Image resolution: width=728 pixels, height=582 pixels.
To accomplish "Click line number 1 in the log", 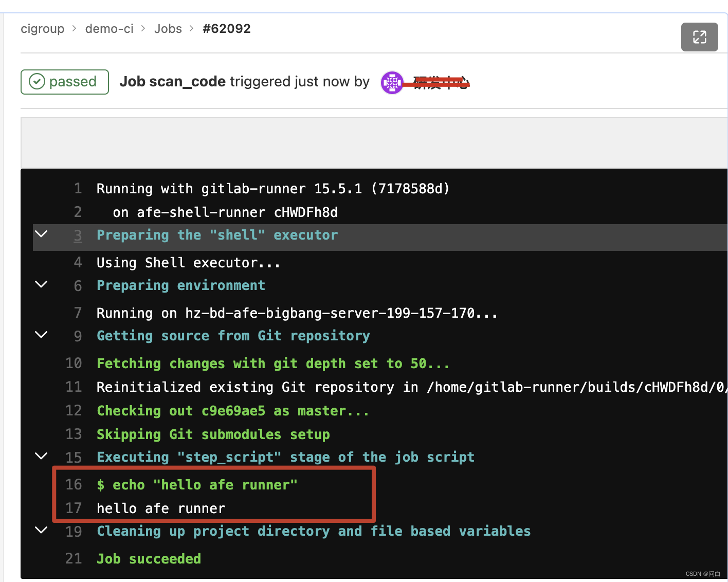I will [78, 189].
